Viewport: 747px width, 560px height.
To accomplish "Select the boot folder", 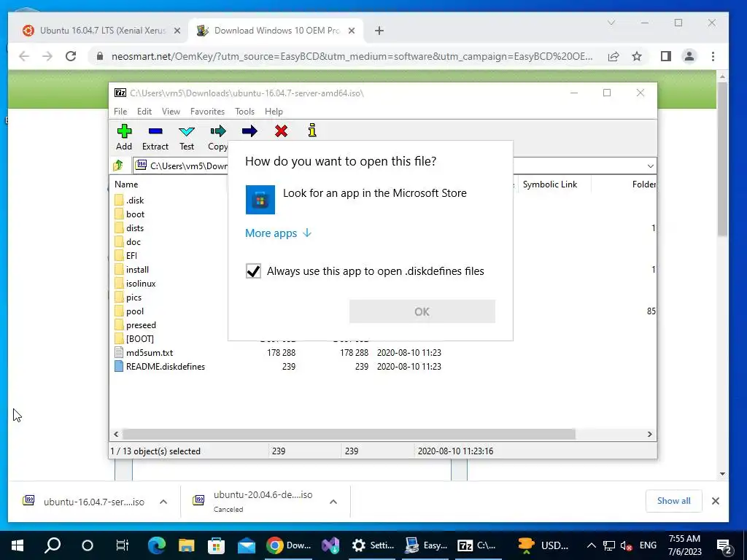I will click(x=130, y=214).
